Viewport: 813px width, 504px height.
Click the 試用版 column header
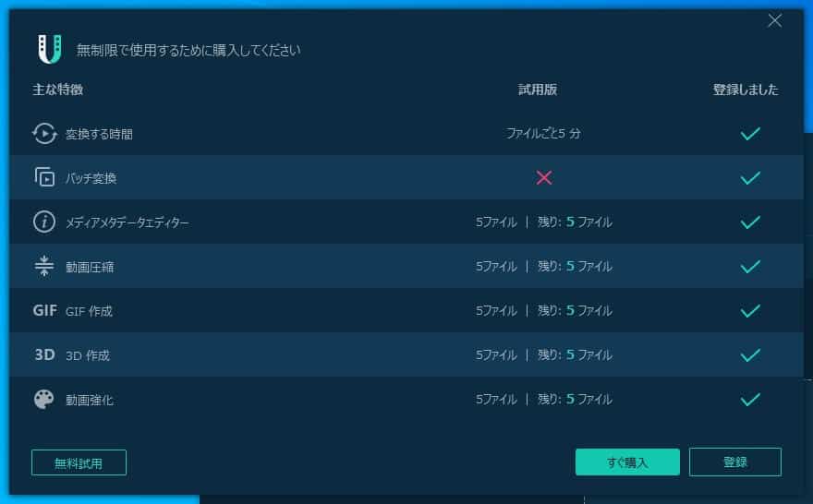coord(537,90)
